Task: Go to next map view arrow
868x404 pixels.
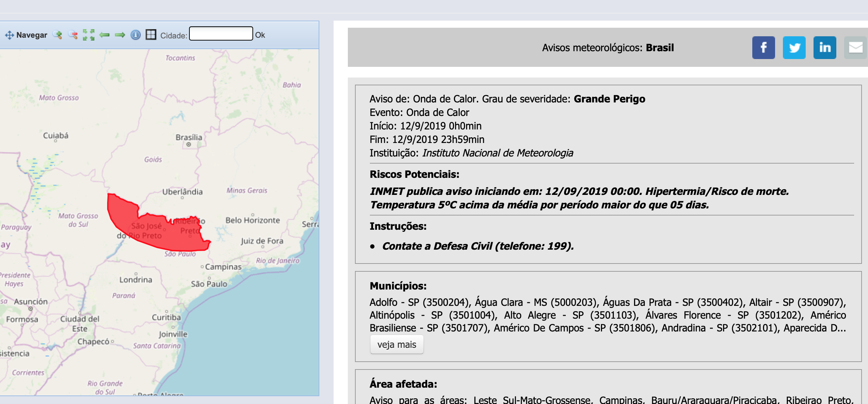Action: pos(120,35)
